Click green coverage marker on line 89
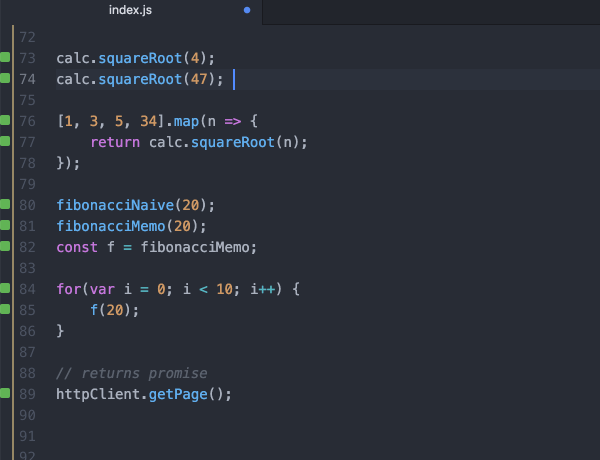The width and height of the screenshot is (600, 460). pos(5,393)
